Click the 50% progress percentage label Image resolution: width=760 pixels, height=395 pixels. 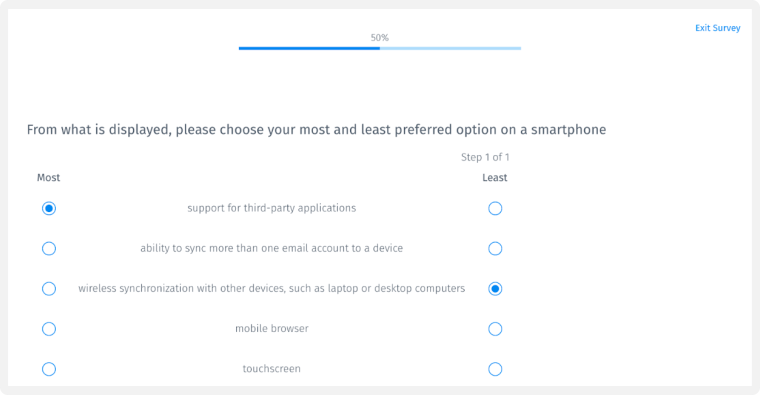(380, 38)
